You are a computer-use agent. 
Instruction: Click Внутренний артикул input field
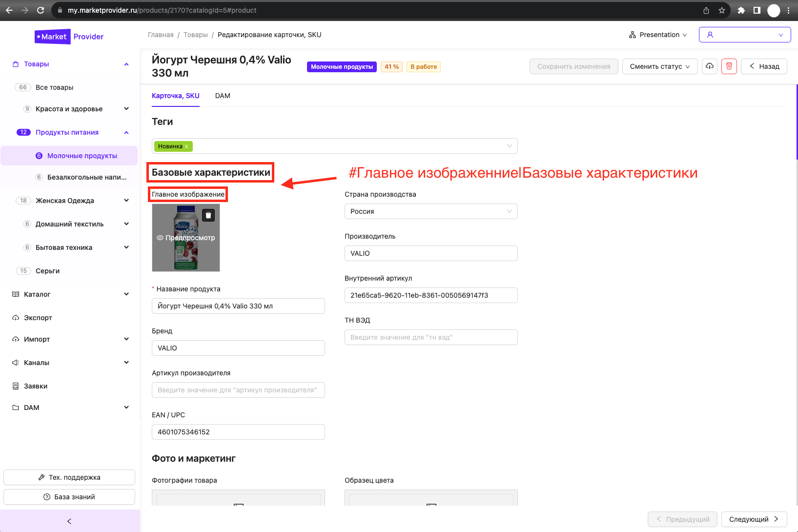coord(431,295)
